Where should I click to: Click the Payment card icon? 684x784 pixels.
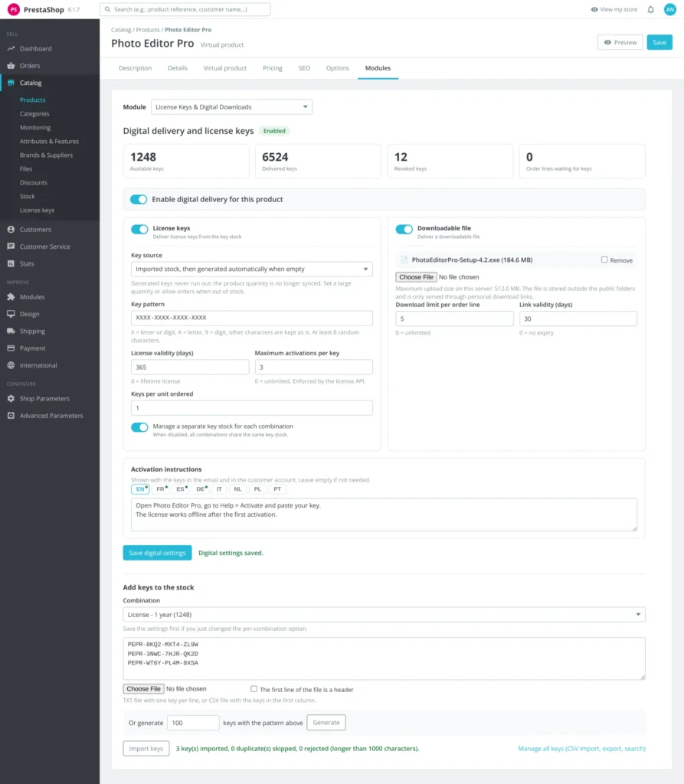(x=11, y=348)
